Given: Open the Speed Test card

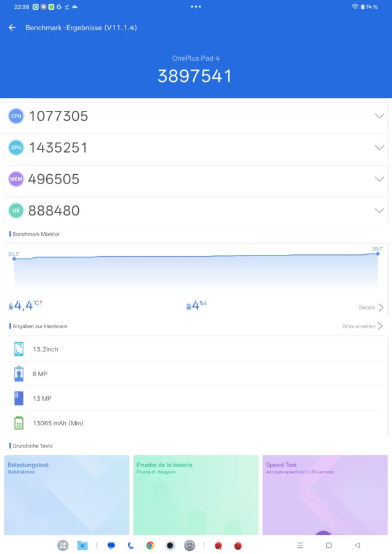Looking at the screenshot, I should pos(326,495).
